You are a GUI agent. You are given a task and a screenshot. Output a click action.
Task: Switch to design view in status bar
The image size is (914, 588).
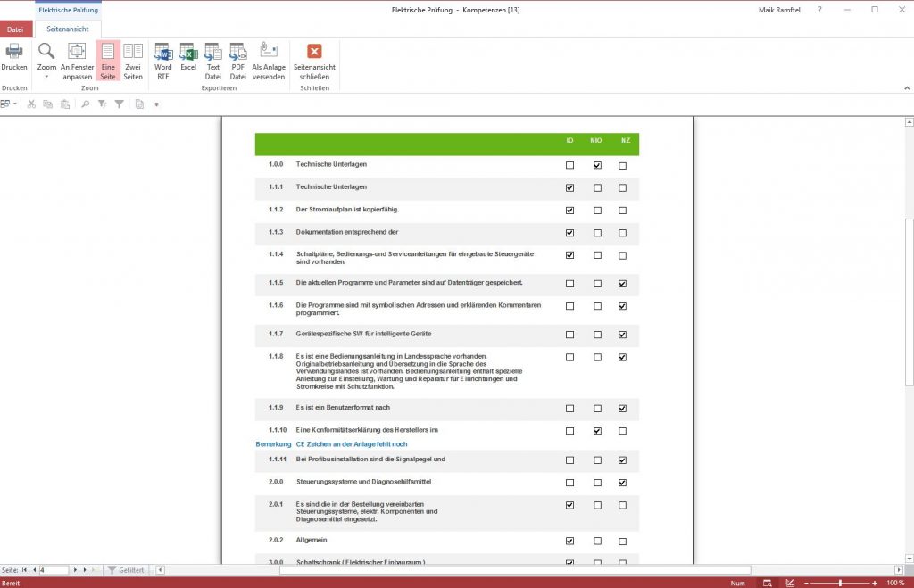click(791, 583)
